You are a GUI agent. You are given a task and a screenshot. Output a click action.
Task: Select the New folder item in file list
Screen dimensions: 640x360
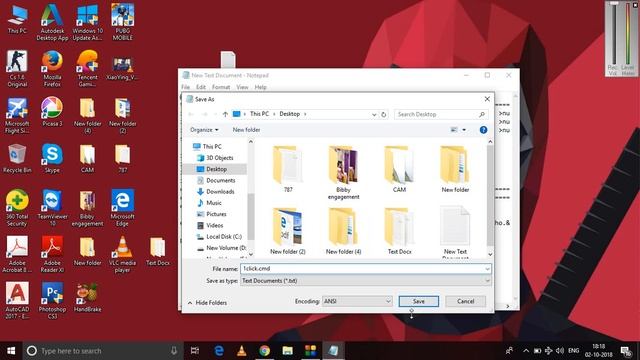(455, 169)
